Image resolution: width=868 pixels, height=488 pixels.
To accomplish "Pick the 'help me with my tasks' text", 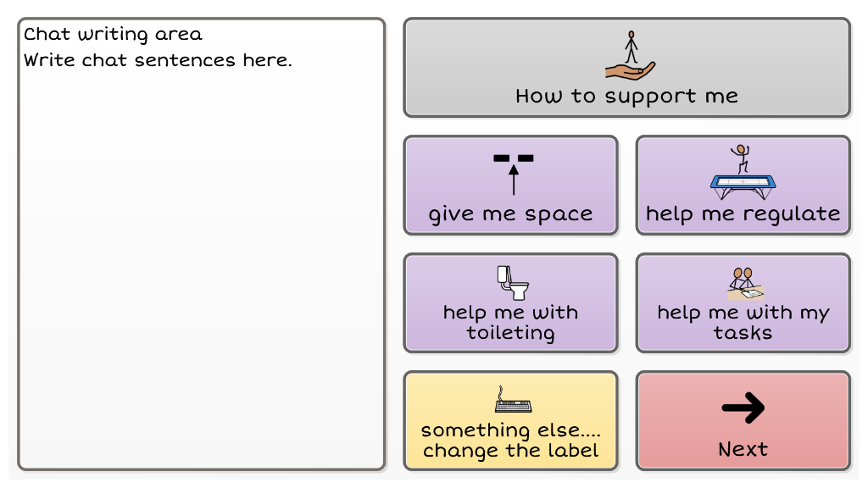I will pos(743,323).
